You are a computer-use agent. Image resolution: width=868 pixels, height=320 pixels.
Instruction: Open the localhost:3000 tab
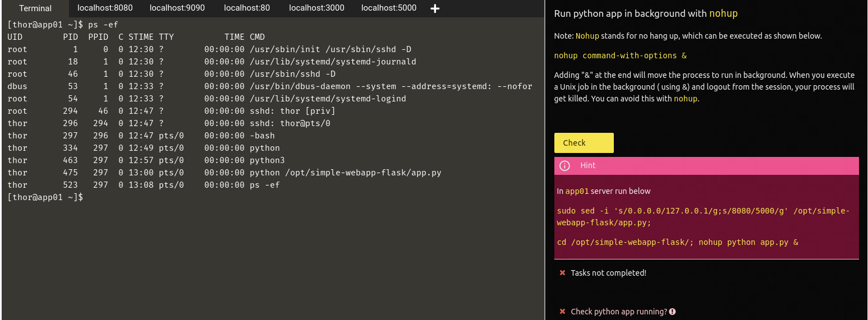(x=316, y=8)
